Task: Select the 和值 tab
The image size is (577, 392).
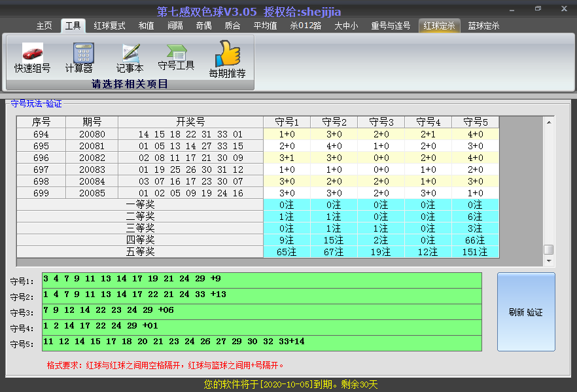Action: pyautogui.click(x=146, y=26)
